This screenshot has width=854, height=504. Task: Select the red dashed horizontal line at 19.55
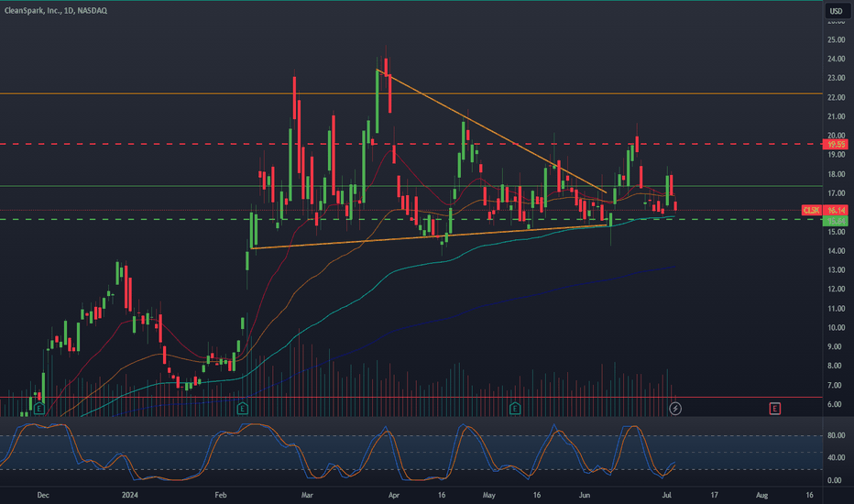(x=411, y=144)
